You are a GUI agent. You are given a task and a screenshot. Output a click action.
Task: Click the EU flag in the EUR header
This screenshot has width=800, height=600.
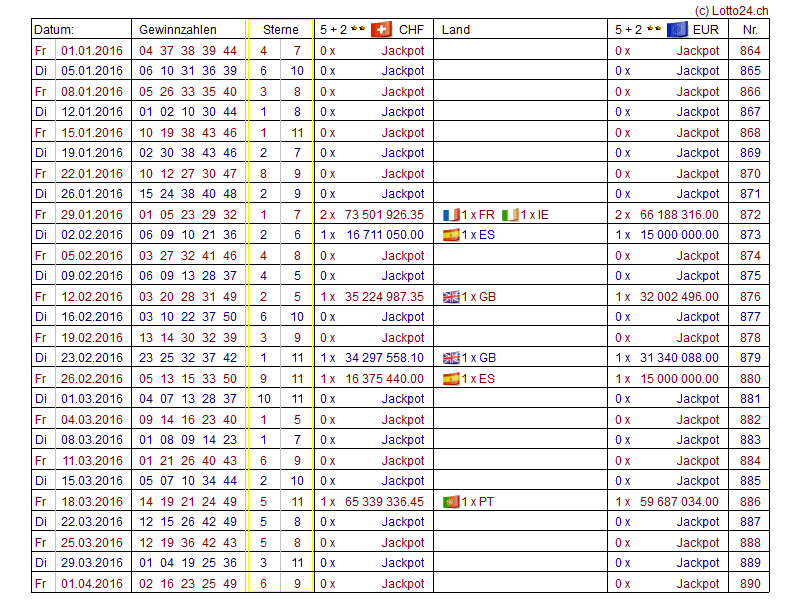click(677, 30)
